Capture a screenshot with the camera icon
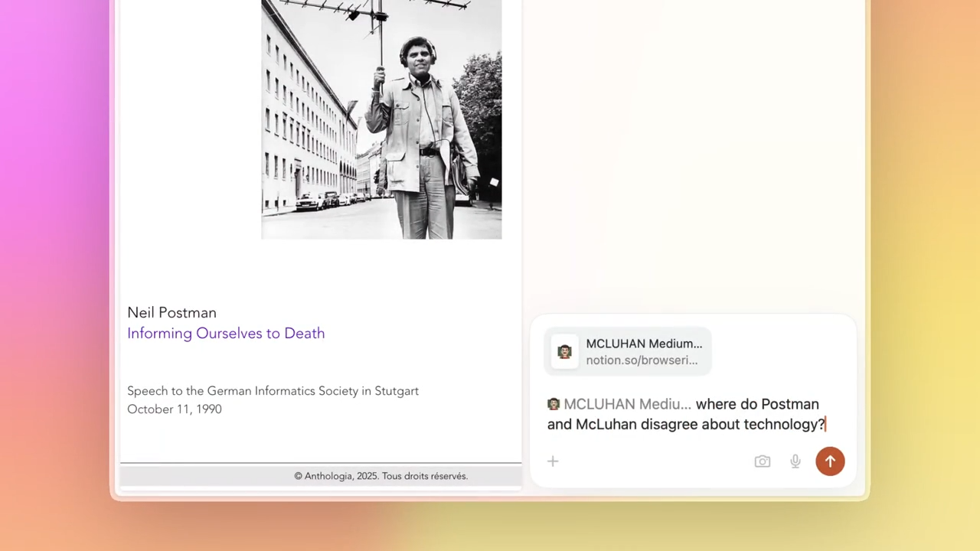The width and height of the screenshot is (980, 551). 763,461
